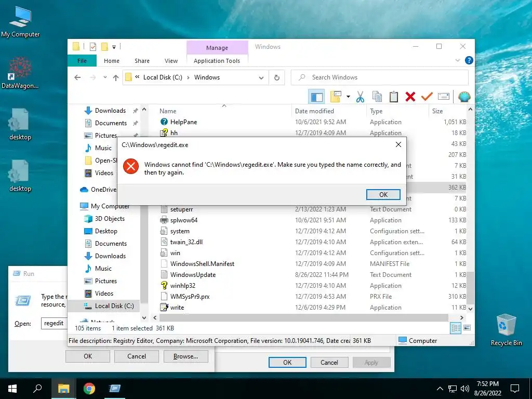Open the Share ribbon tab
Viewport: 532px width, 399px height.
coord(142,61)
